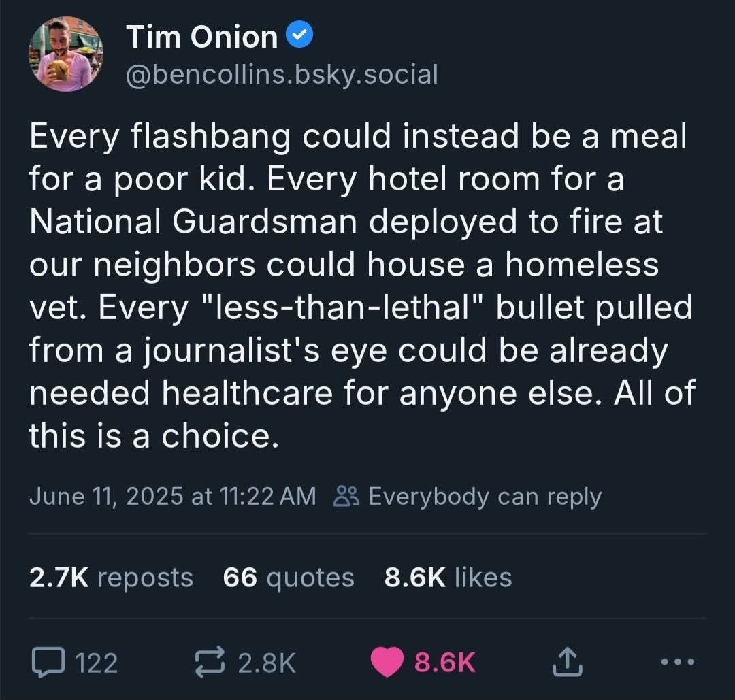735x700 pixels.
Task: Open the "Everybody can reply" setting
Action: click(x=485, y=496)
